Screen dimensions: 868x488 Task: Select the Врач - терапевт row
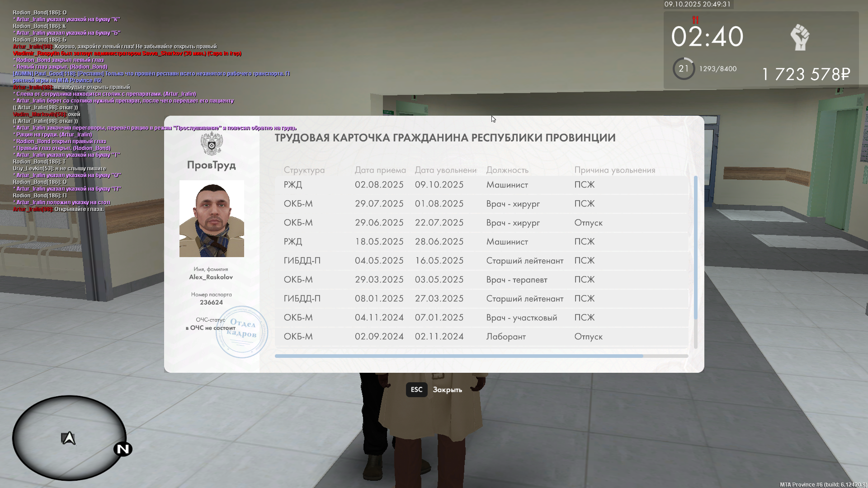(x=481, y=280)
